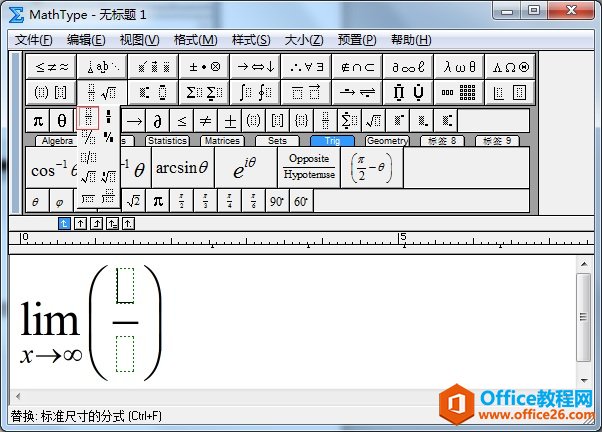This screenshot has height=432, width=602.
Task: Open the labeled arrow templates palette
Action: click(x=357, y=92)
